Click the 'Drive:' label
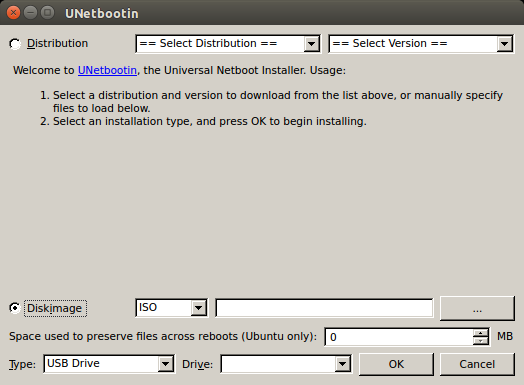 pyautogui.click(x=198, y=364)
